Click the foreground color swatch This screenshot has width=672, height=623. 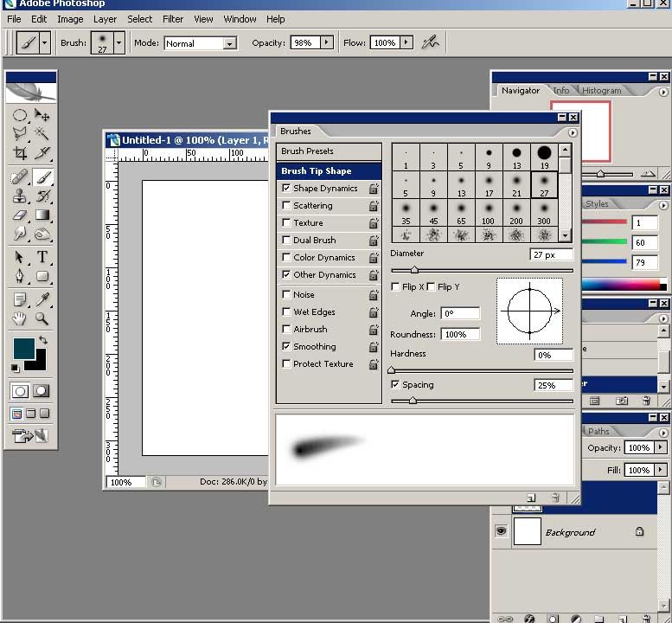click(x=24, y=348)
